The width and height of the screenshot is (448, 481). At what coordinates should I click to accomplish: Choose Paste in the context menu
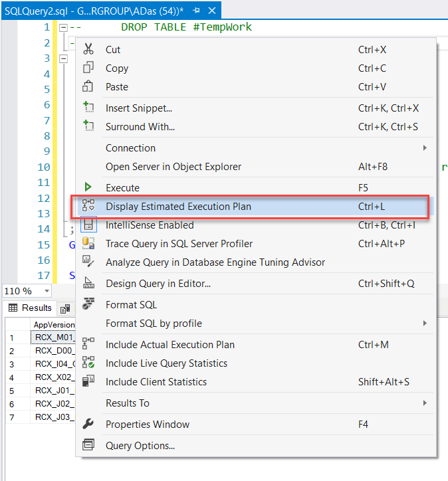coord(255,87)
